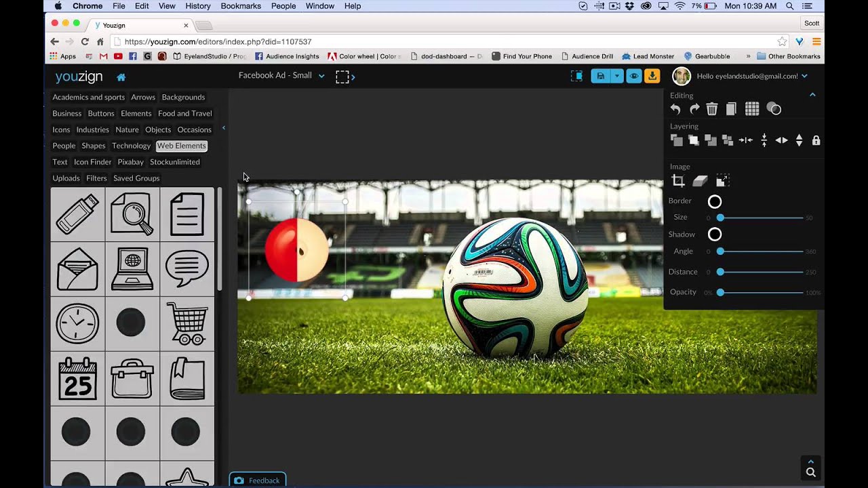Add the calendar 25 icon
Image resolution: width=868 pixels, height=488 pixels.
77,378
